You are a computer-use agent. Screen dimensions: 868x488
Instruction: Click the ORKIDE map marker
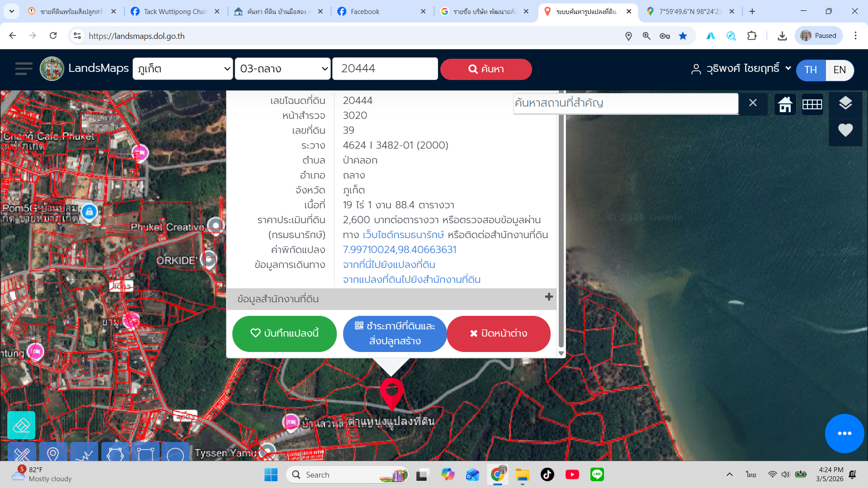(x=209, y=260)
